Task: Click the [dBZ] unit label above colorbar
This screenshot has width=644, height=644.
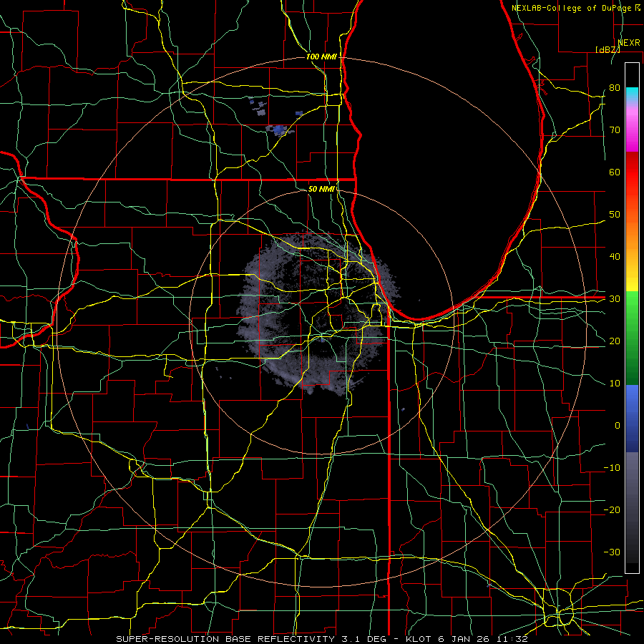Action: tap(608, 49)
